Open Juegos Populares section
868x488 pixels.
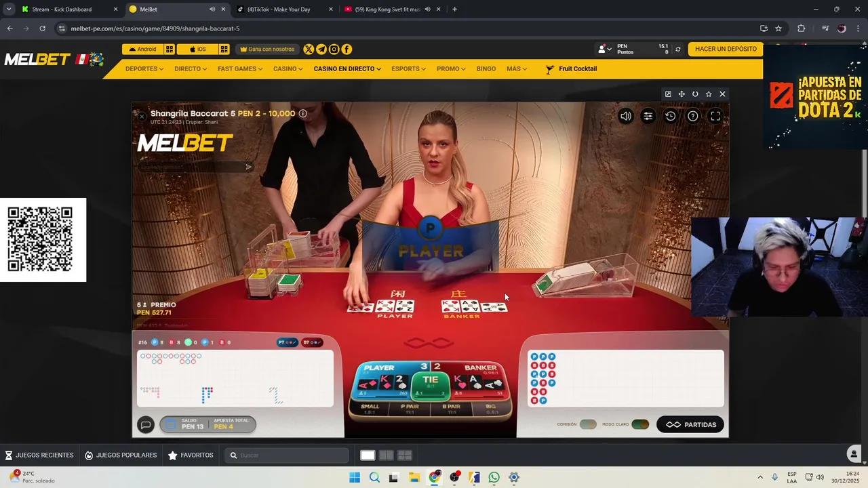[121, 455]
